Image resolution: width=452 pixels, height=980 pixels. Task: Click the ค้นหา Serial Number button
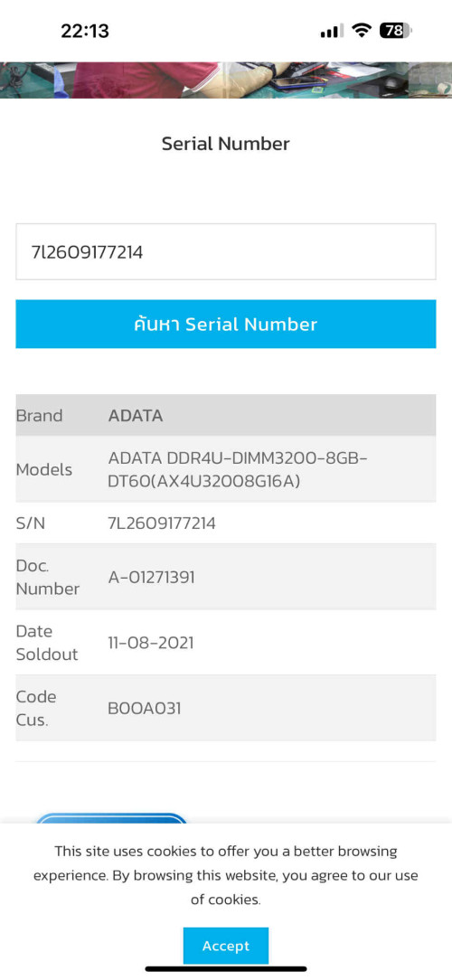point(226,324)
